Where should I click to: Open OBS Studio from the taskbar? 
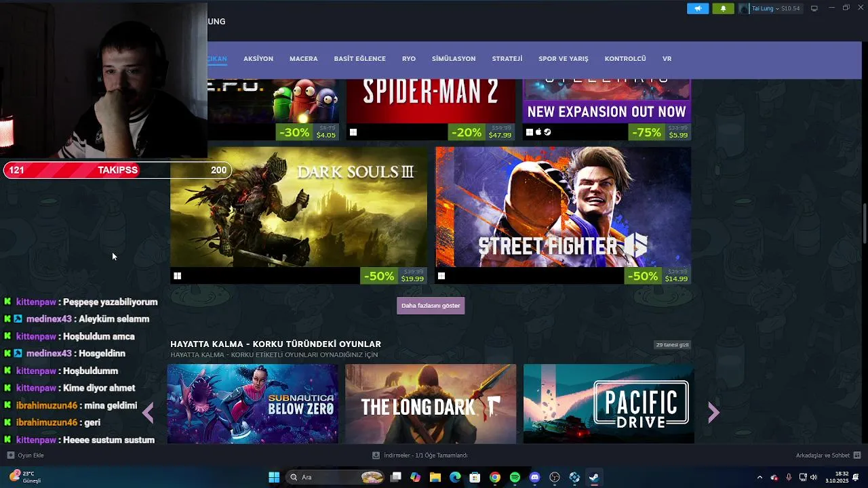[x=555, y=477]
